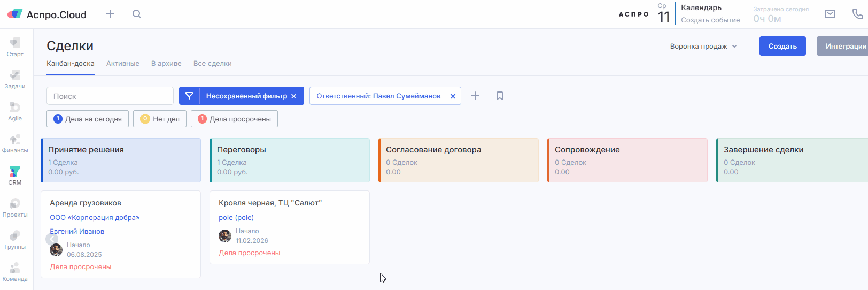Click the Поиск input field
Image resolution: width=868 pixels, height=290 pixels.
[x=110, y=96]
